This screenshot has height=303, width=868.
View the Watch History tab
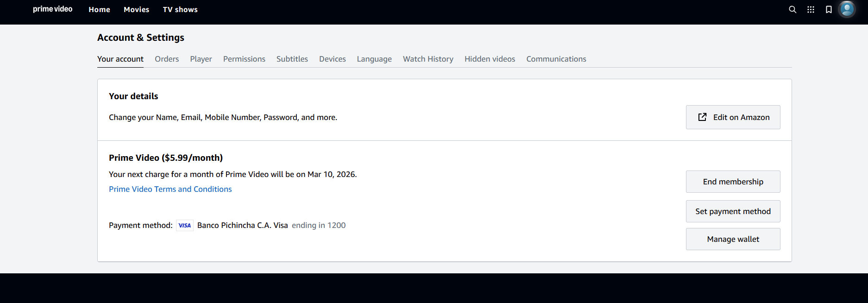click(x=428, y=59)
